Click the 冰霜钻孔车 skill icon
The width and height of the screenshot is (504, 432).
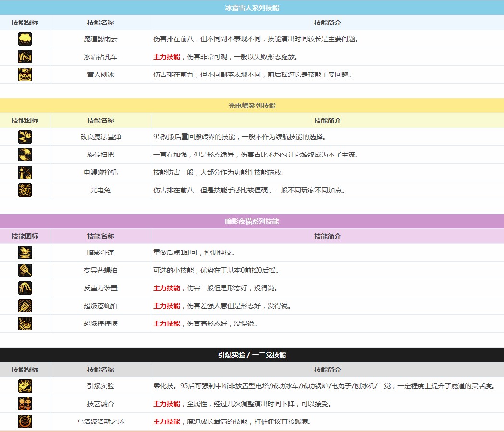[x=25, y=57]
